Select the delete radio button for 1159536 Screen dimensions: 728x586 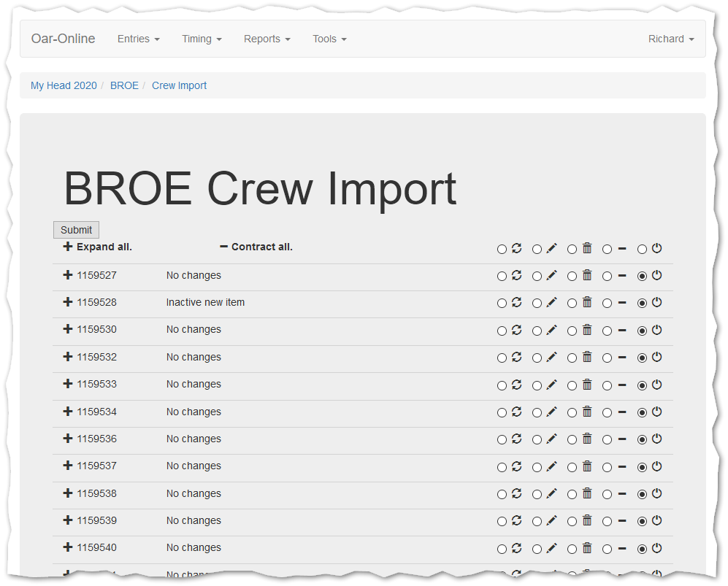coord(572,440)
